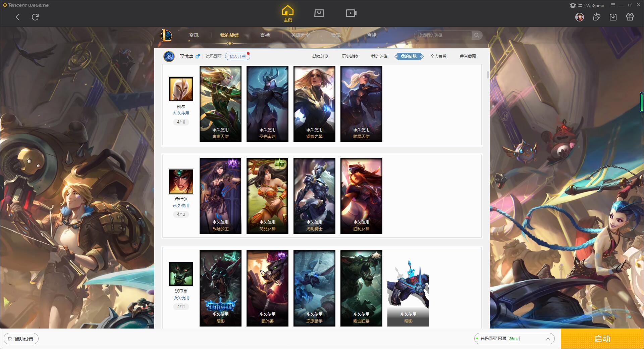This screenshot has width=644, height=349.
Task: Open the 钢铁之翼 skin card
Action: point(314,104)
